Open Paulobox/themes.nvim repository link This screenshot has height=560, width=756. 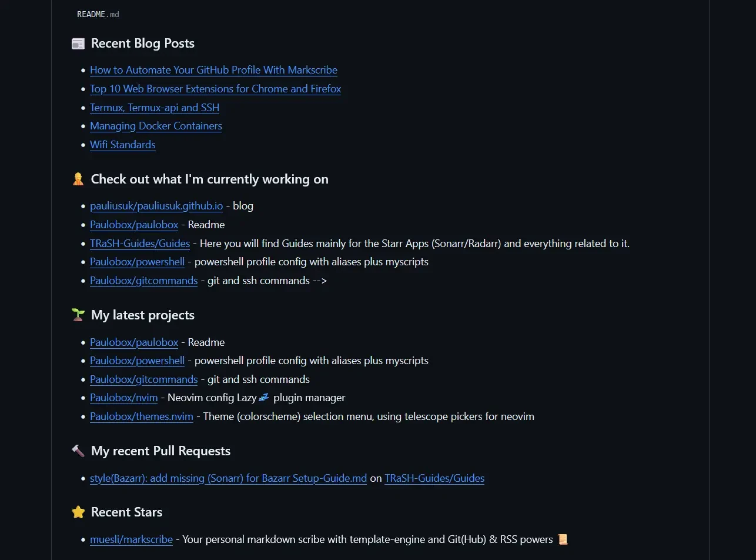[142, 416]
